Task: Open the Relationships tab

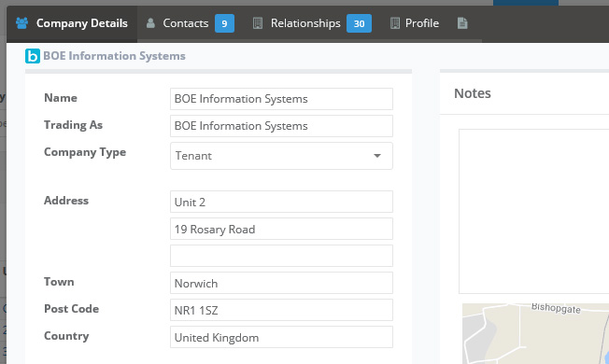Action: tap(312, 23)
